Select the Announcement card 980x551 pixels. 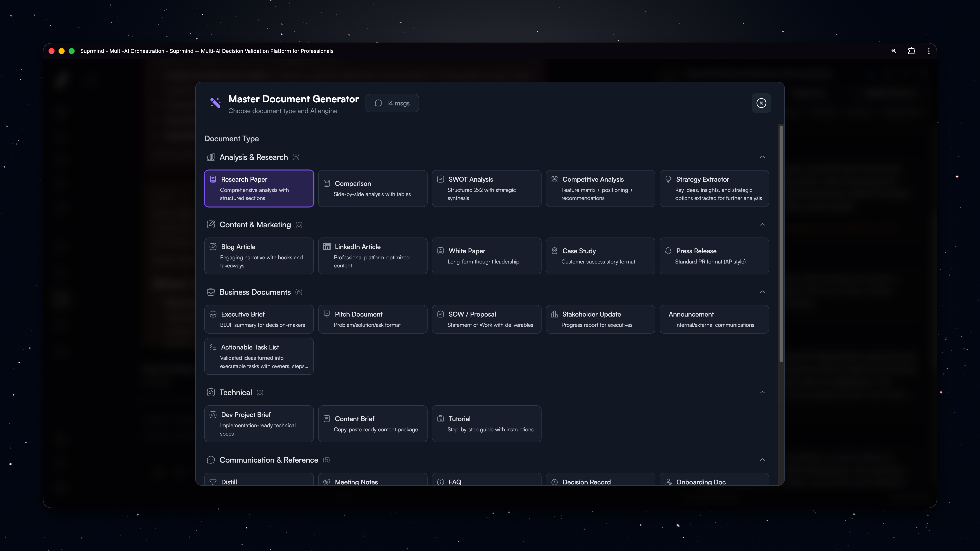pos(714,319)
